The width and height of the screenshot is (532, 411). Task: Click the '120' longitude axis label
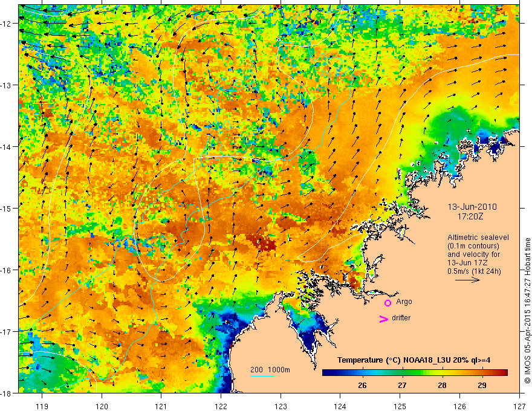(102, 406)
